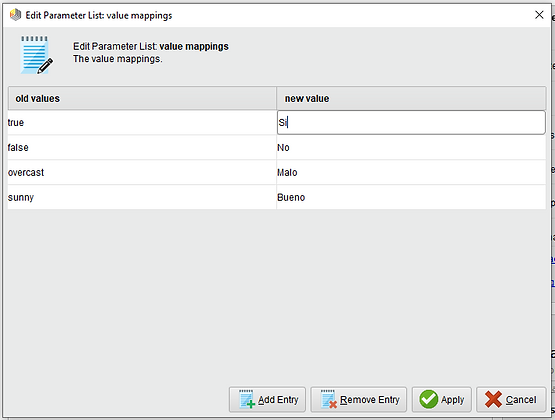Click the RapidMiner icon in title bar
This screenshot has width=555, height=420.
tap(15, 15)
